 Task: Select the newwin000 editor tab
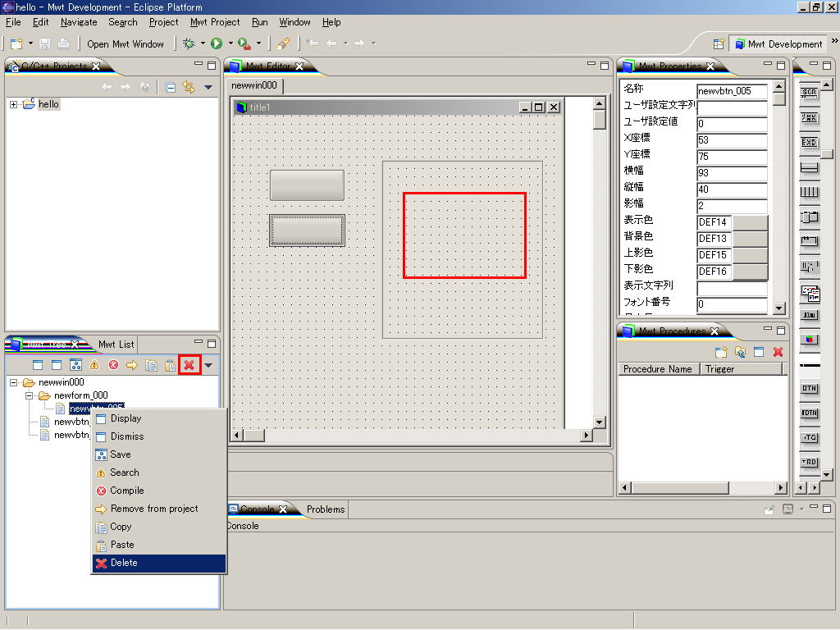coord(254,85)
